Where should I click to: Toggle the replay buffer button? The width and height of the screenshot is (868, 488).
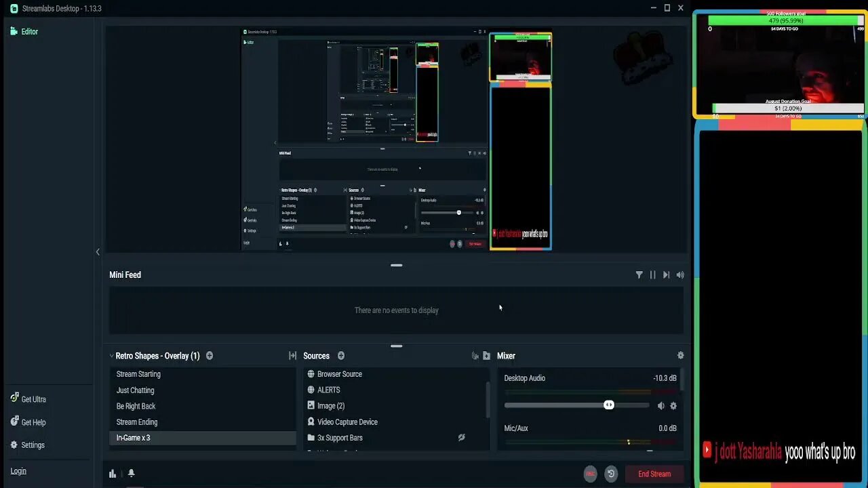click(x=611, y=474)
